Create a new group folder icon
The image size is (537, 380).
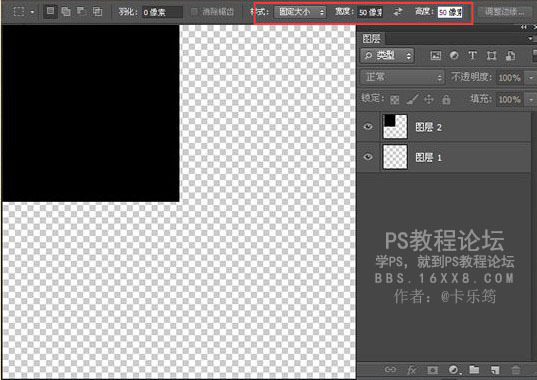coord(474,370)
